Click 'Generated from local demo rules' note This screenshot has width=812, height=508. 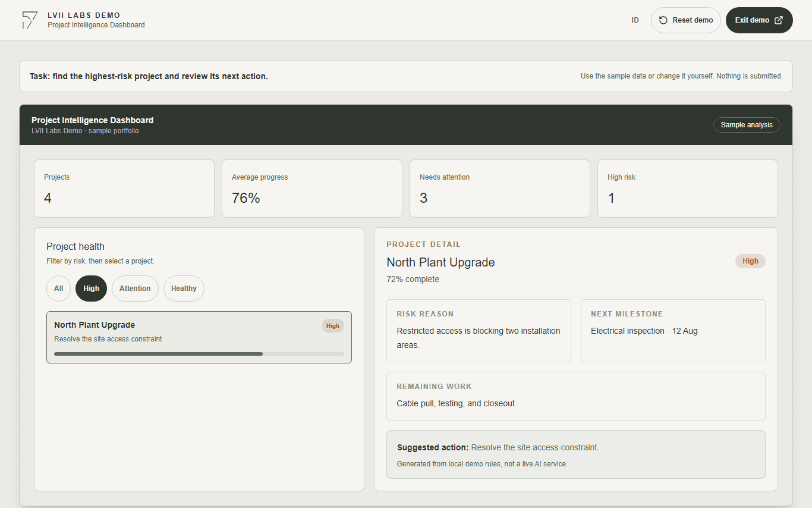(x=482, y=464)
